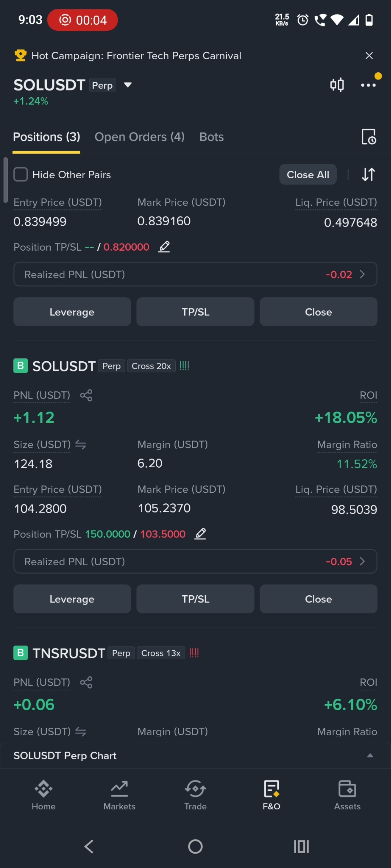Image resolution: width=391 pixels, height=868 pixels.
Task: Dismiss the Hot Campaign banner
Action: [369, 56]
